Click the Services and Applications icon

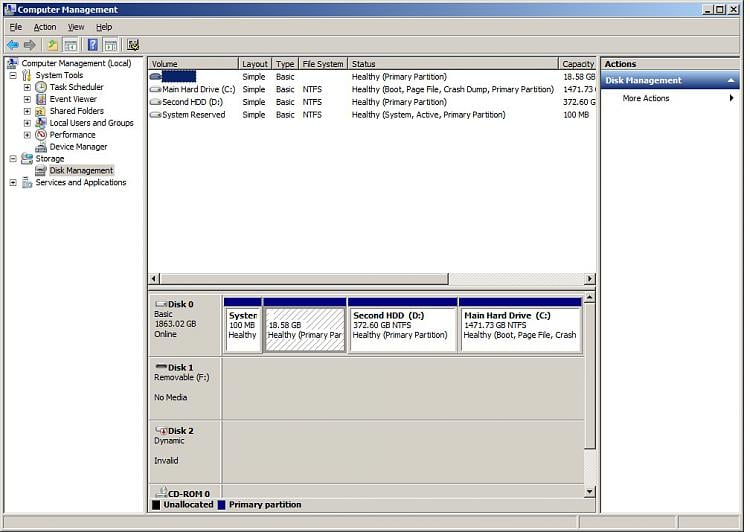(27, 183)
